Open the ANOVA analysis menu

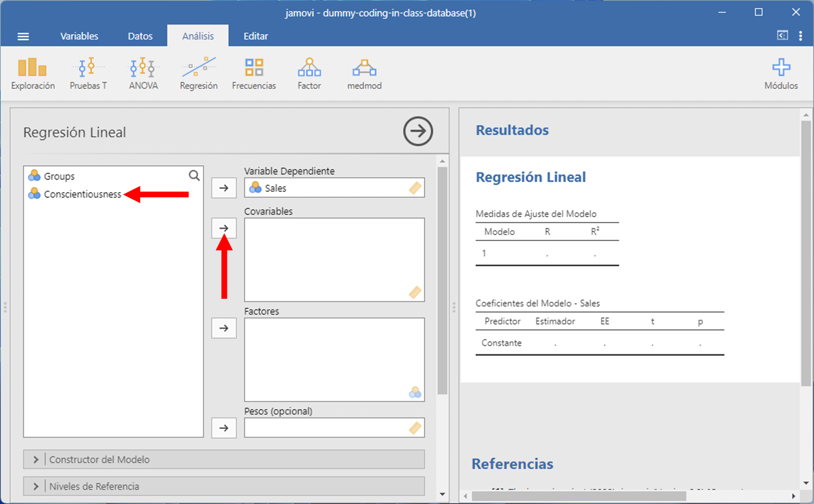coord(143,73)
